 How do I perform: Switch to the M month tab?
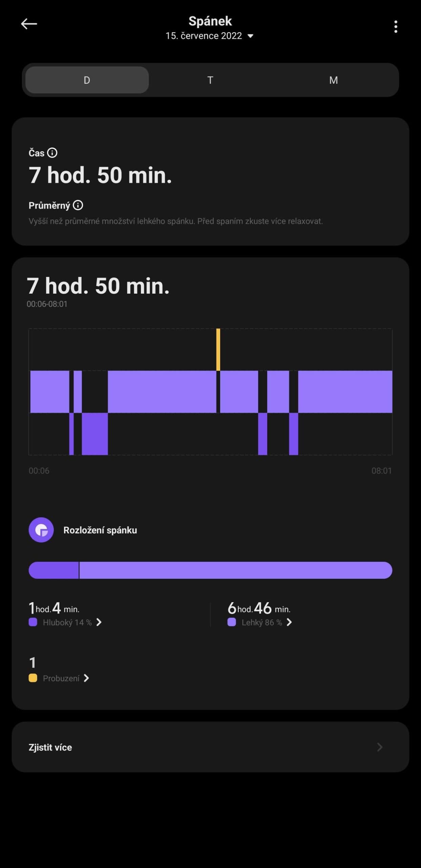pyautogui.click(x=334, y=80)
